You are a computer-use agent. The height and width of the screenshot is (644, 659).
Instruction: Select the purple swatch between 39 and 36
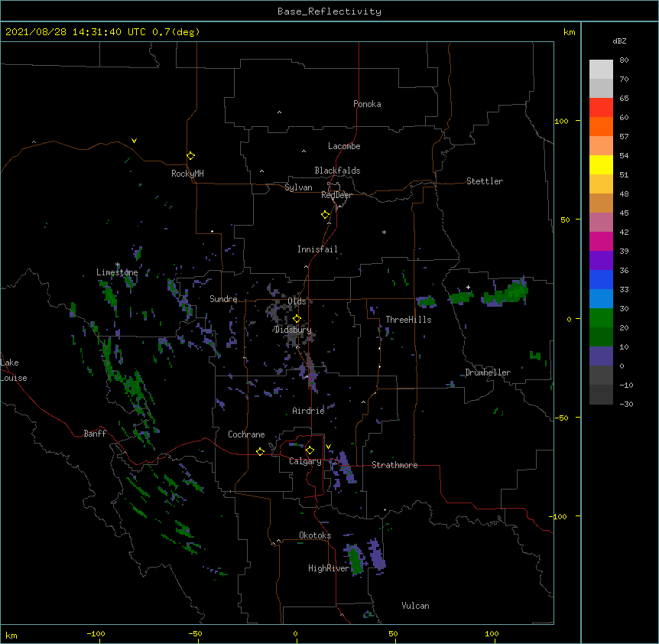[x=601, y=261]
